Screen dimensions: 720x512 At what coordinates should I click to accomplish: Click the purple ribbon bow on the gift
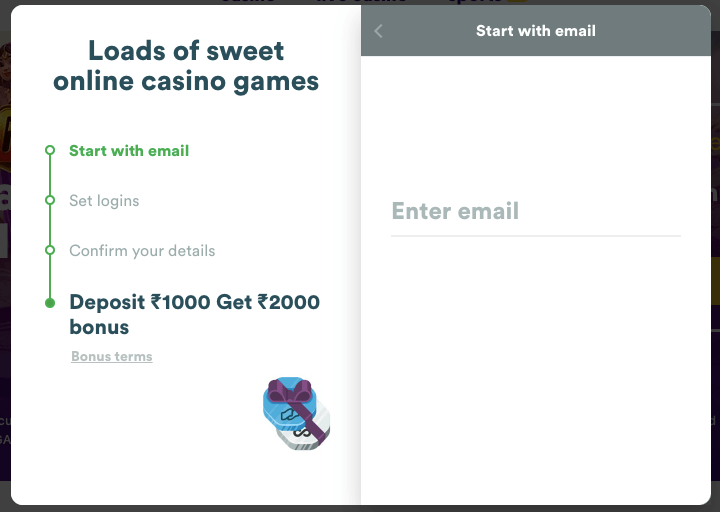[290, 391]
